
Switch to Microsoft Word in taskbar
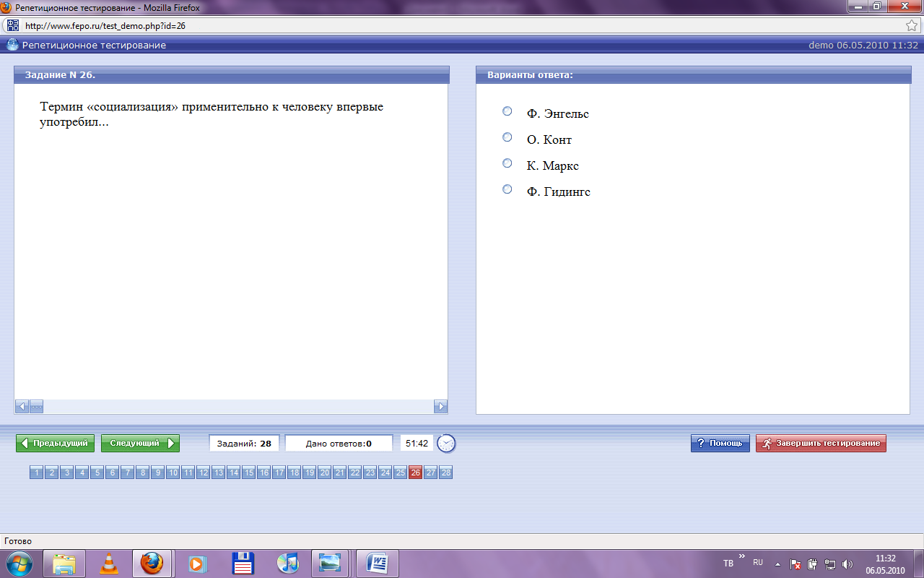pos(377,564)
